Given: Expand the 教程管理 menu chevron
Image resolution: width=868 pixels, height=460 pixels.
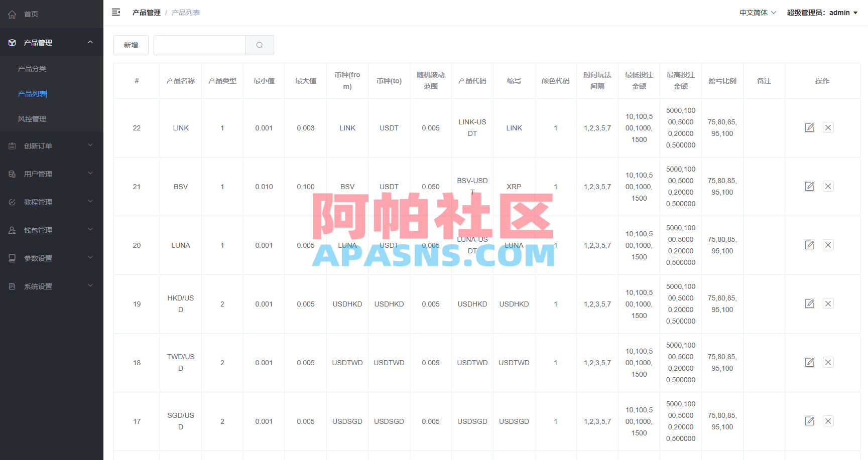Looking at the screenshot, I should (x=90, y=202).
